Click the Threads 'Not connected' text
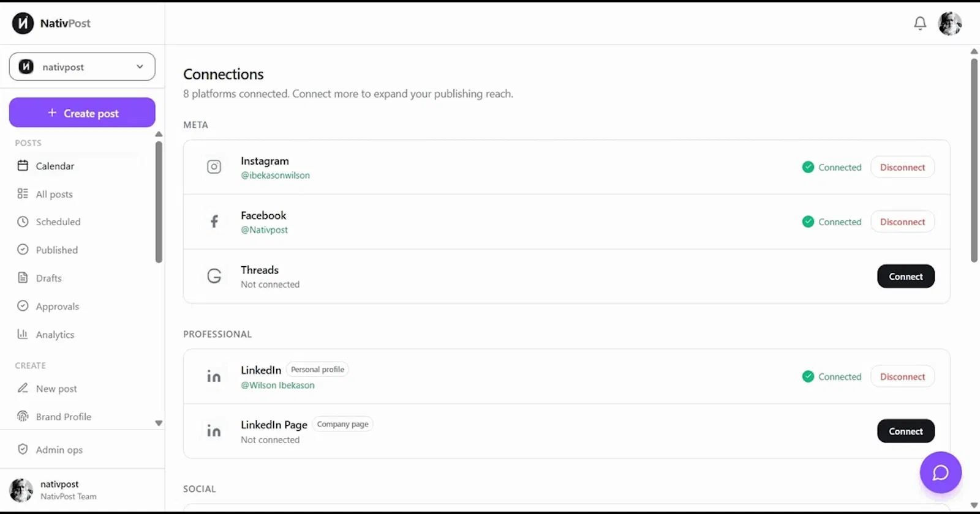Image resolution: width=980 pixels, height=514 pixels. pos(270,285)
